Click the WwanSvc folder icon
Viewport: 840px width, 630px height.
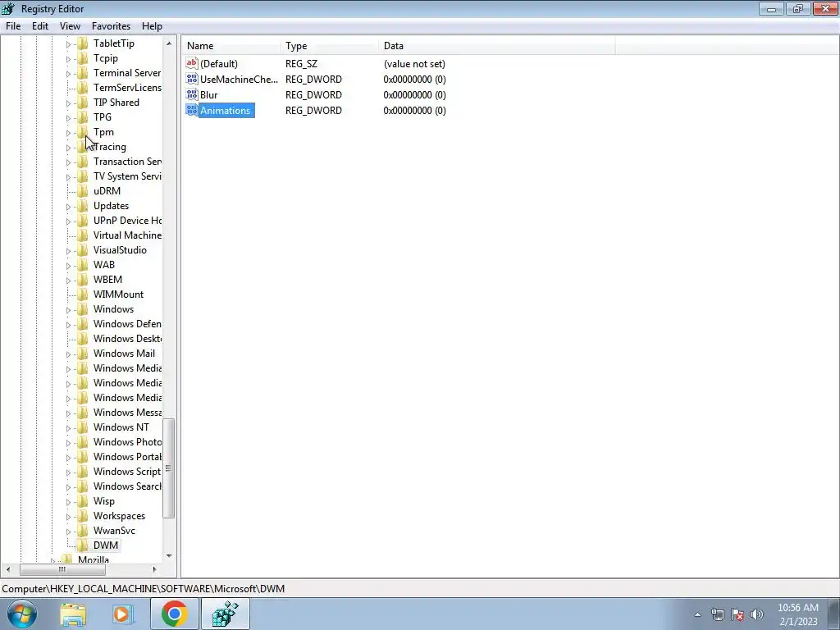pyautogui.click(x=83, y=531)
